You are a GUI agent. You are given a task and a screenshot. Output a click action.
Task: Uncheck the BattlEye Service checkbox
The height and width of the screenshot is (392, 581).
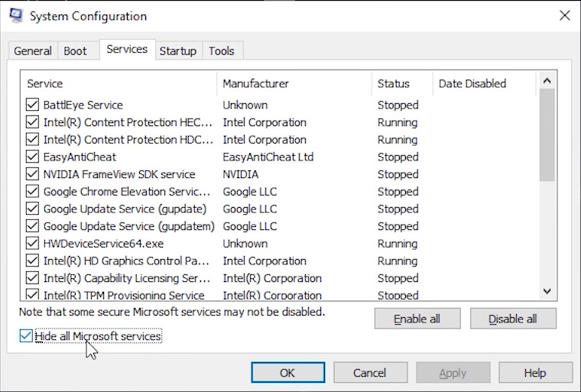pos(32,105)
